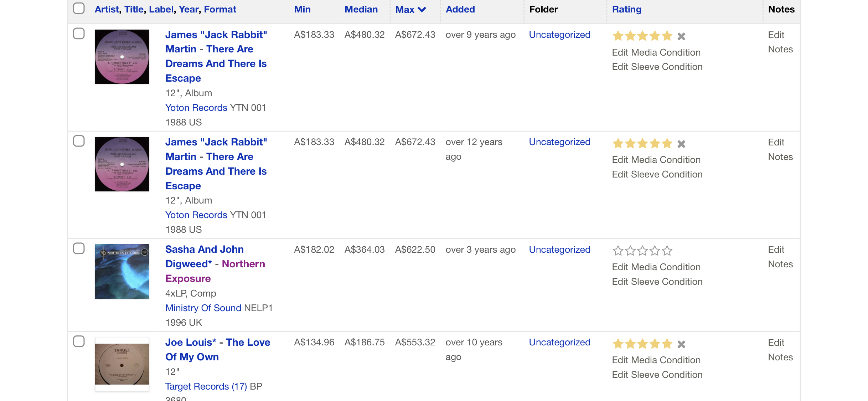Open Joe Louis The Love Of My Own release
Screen dimensions: 868x401
(218, 350)
